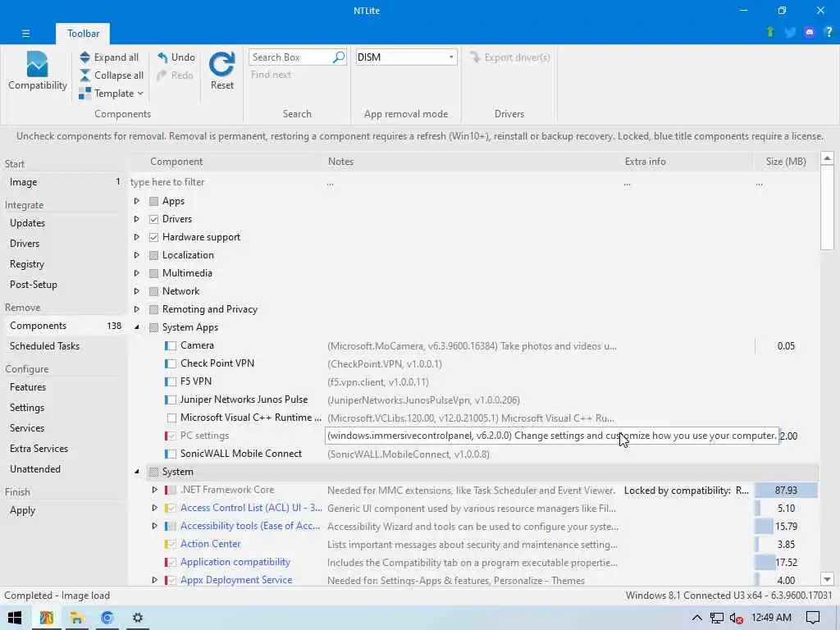Click the network tray icon

click(x=716, y=618)
